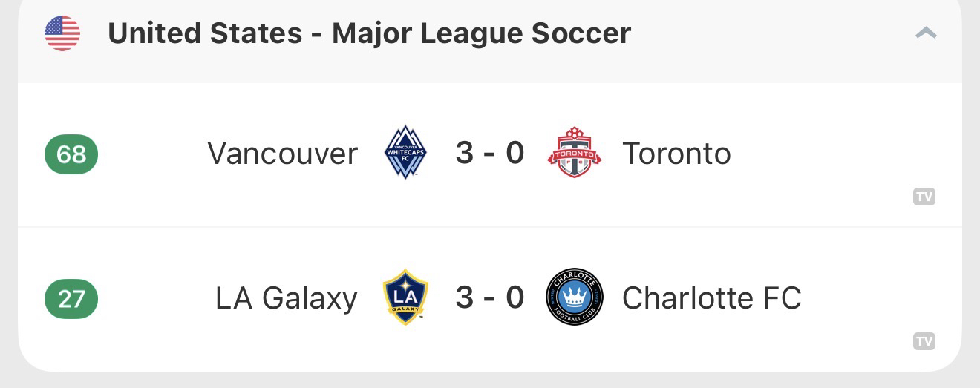
Task: Open the United States - Major League Soccer league title
Action: click(369, 33)
